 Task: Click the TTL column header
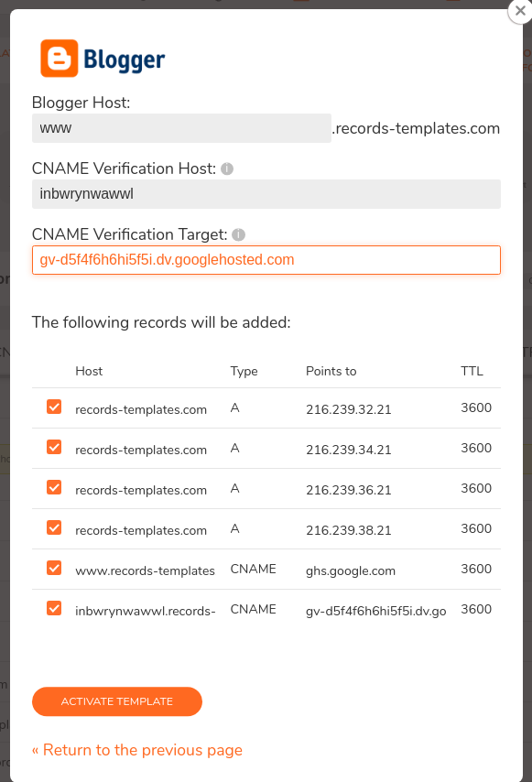coord(472,371)
